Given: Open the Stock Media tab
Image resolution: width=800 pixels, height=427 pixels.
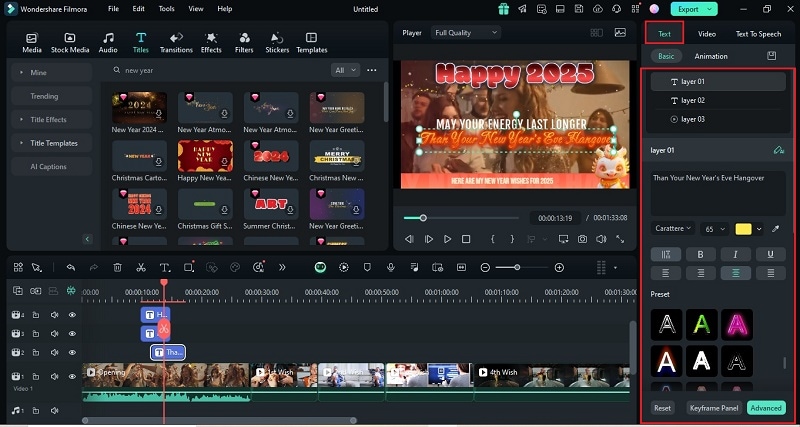Looking at the screenshot, I should (x=70, y=43).
